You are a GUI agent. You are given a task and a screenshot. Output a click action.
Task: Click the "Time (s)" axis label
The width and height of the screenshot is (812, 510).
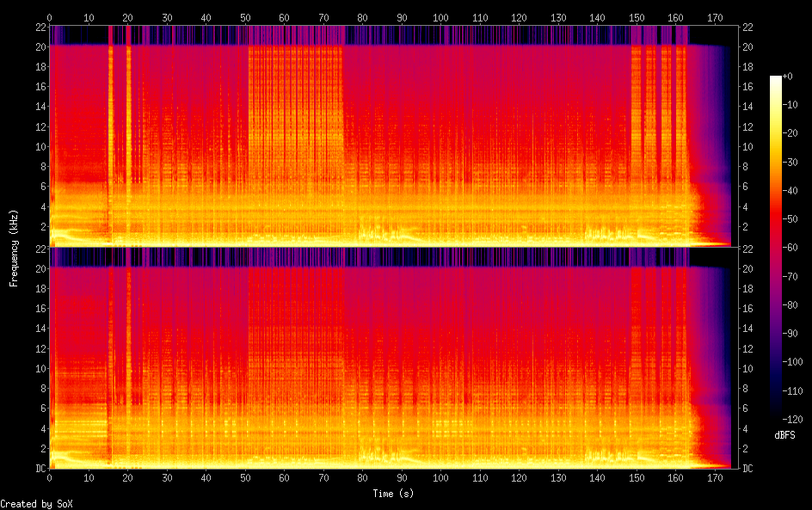(392, 494)
